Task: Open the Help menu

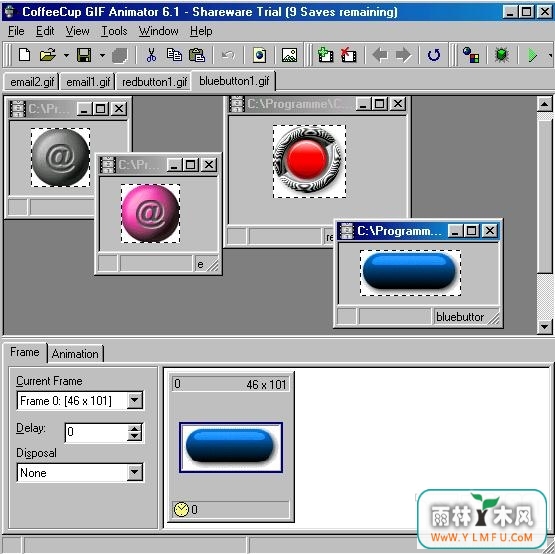Action: click(201, 31)
